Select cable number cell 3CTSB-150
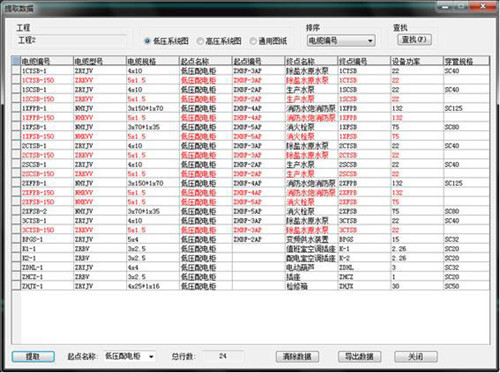Viewport: 500px width, 373px height. [47, 230]
